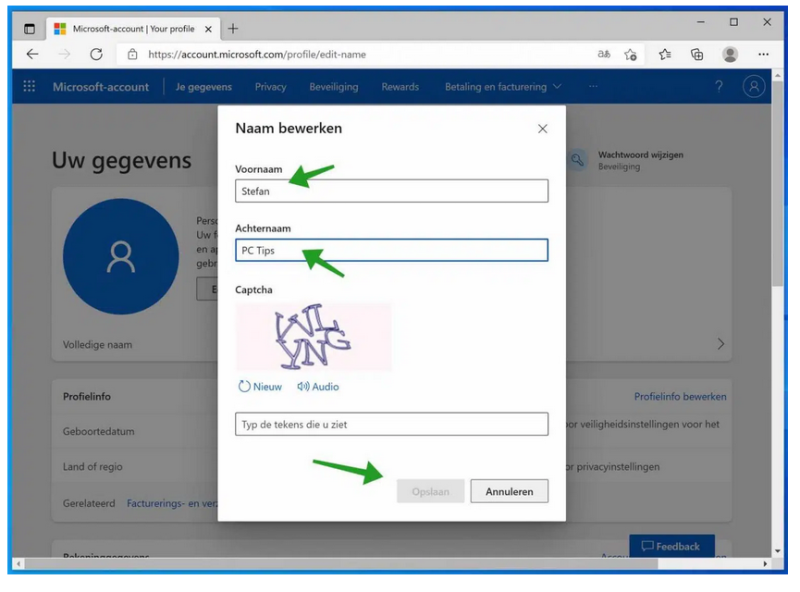The height and width of the screenshot is (592, 800).
Task: Click the Microsoft-account header title
Action: click(x=101, y=87)
